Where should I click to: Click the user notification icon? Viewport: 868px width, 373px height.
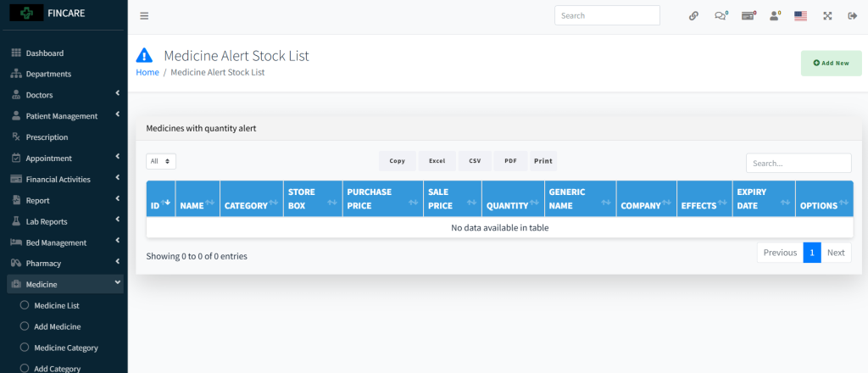pos(774,15)
